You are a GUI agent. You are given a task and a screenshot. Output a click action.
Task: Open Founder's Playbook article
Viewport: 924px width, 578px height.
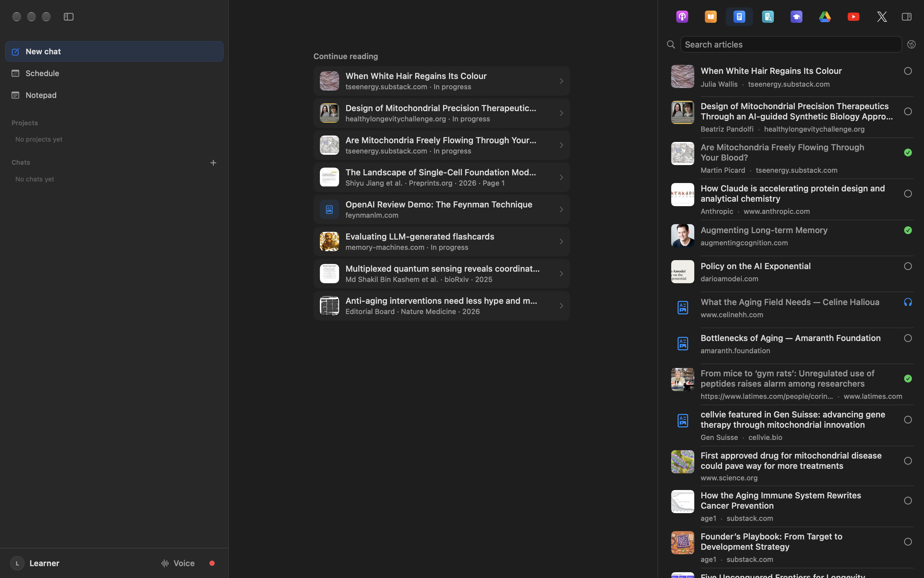pyautogui.click(x=771, y=542)
